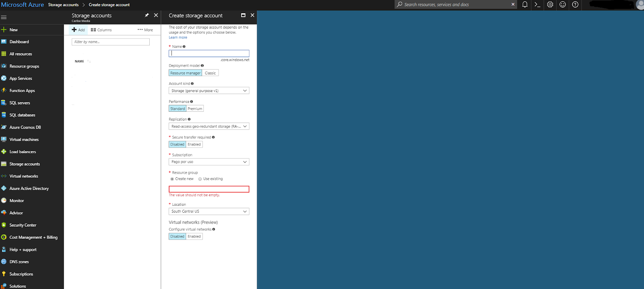Select the Create new resource group radio
The height and width of the screenshot is (289, 644).
(x=172, y=179)
